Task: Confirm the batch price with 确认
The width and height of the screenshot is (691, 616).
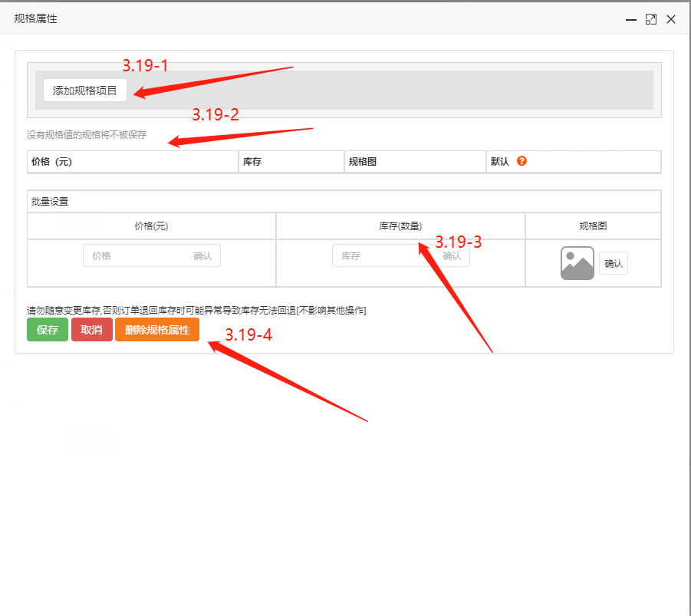Action: point(203,256)
